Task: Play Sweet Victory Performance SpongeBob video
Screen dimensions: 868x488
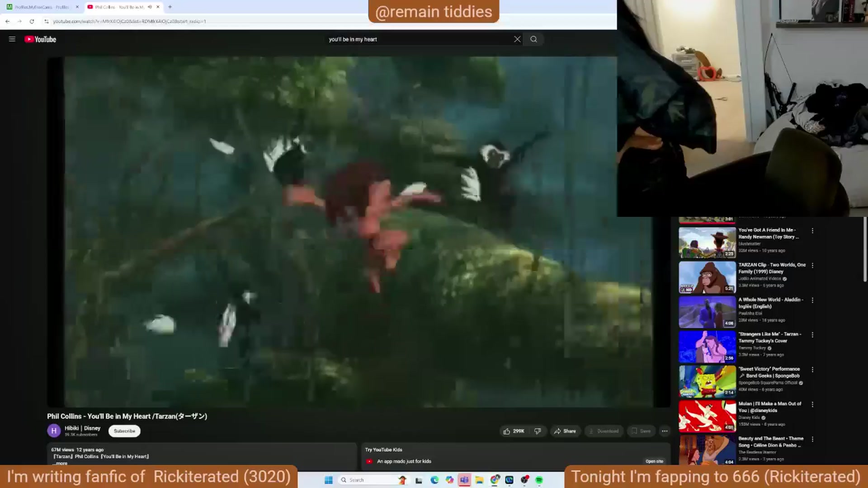Action: coord(707,381)
